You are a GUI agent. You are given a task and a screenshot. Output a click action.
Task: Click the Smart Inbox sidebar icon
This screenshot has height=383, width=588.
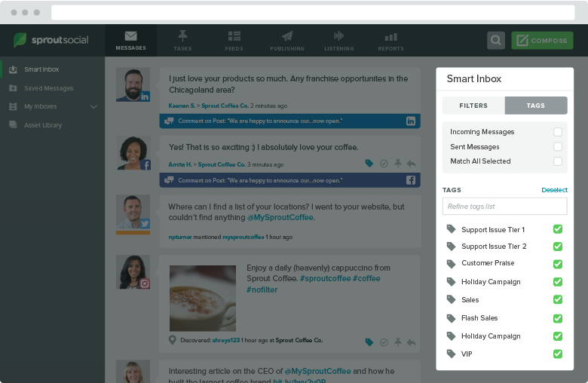point(13,69)
